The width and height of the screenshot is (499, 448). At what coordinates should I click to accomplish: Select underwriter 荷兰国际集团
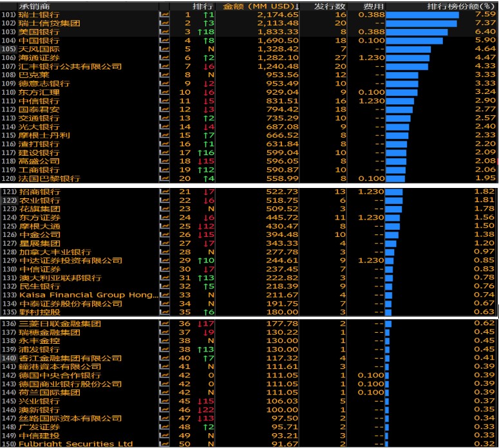click(x=50, y=393)
